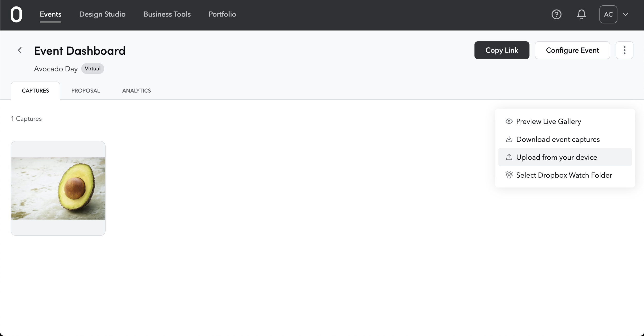Select Dropbox Watch Folder menu entry
The height and width of the screenshot is (336, 644).
(565, 175)
